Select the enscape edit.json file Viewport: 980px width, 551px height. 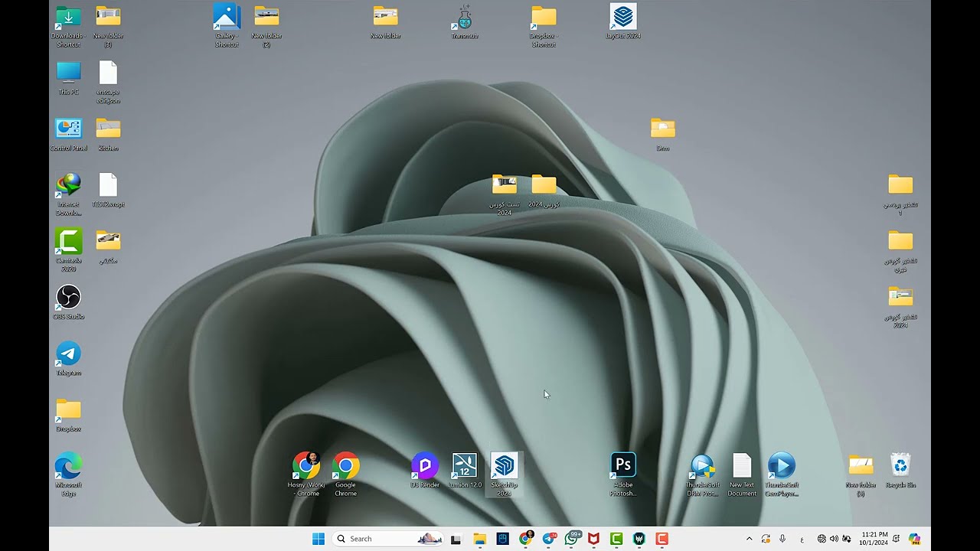coord(108,82)
